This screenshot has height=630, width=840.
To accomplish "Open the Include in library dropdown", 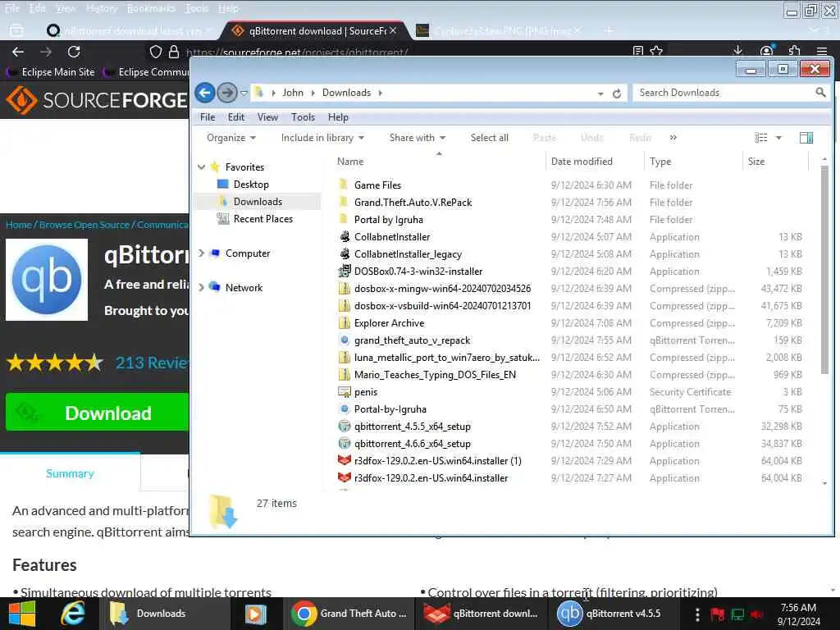I will (x=322, y=138).
